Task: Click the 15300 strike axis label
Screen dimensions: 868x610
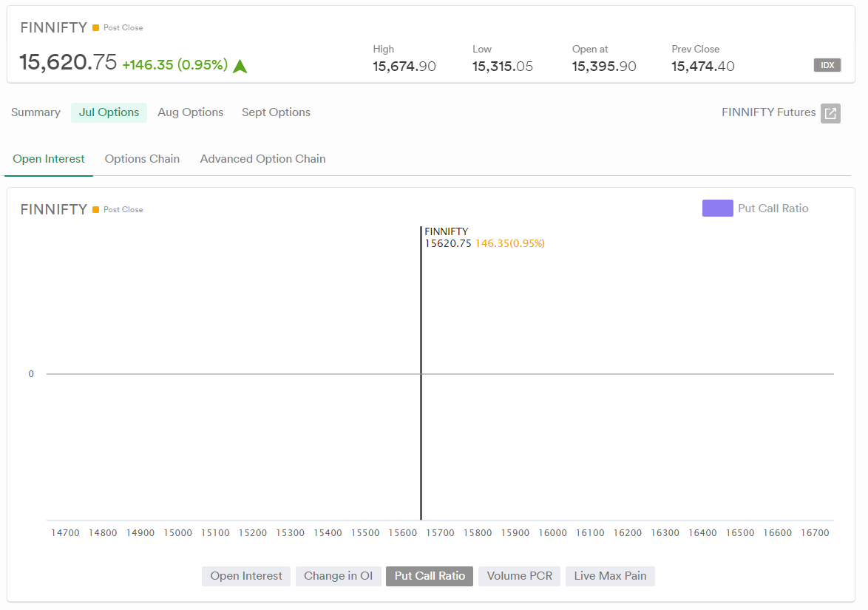Action: [x=290, y=533]
